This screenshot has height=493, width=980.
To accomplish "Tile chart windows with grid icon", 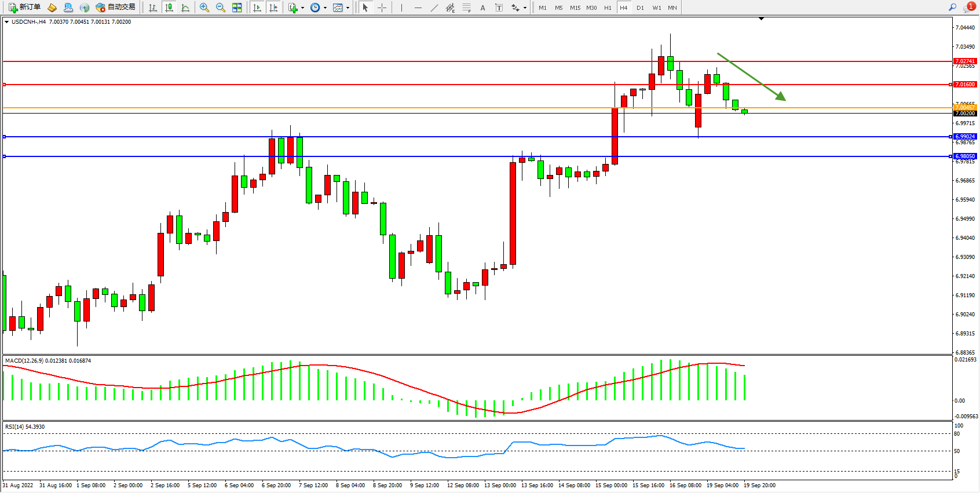I will click(x=237, y=8).
